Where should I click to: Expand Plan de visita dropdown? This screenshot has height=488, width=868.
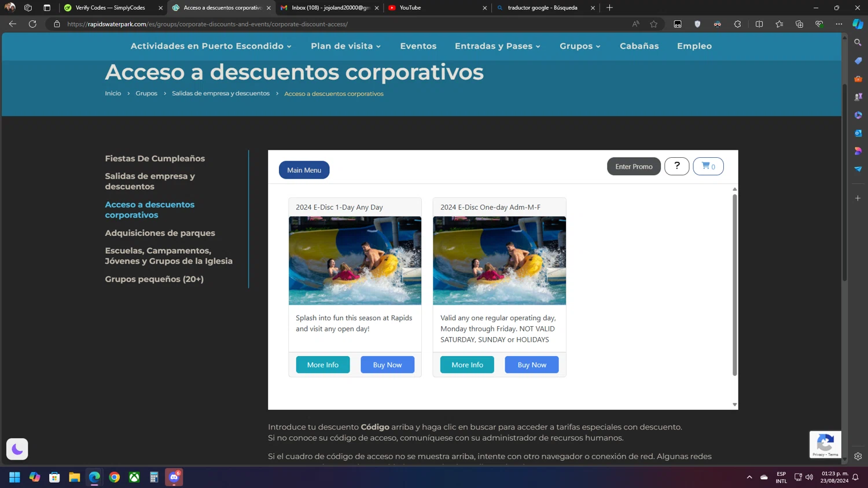(345, 46)
